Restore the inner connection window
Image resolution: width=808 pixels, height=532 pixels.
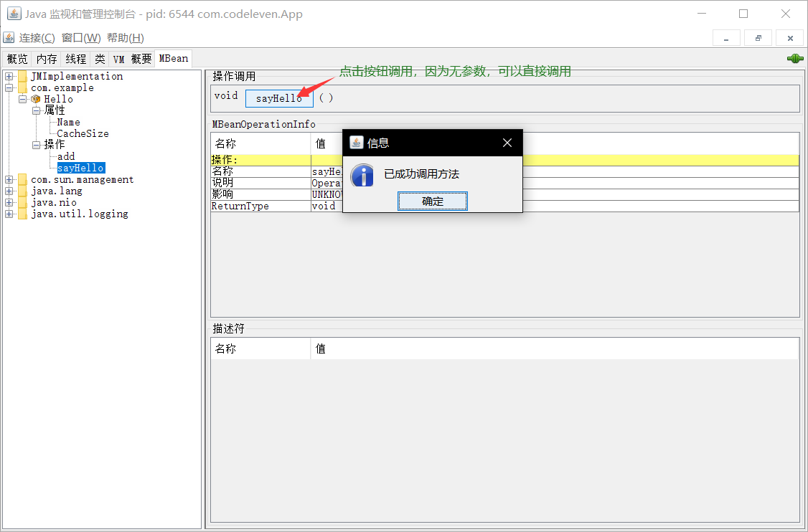click(758, 38)
